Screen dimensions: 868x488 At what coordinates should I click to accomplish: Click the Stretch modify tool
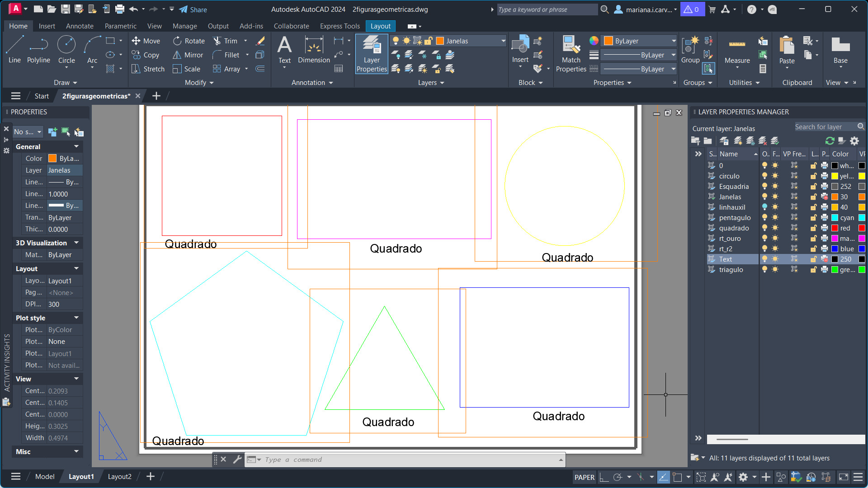point(148,69)
